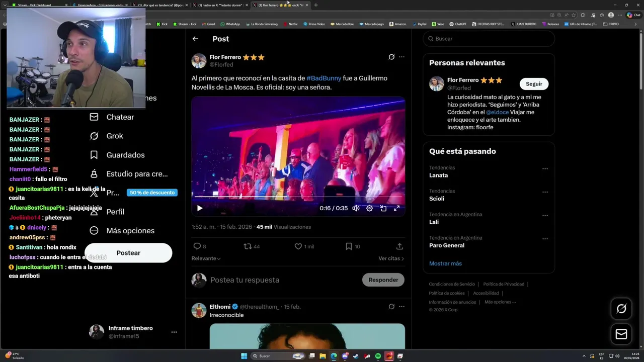Open File Explorer from the taskbar

pyautogui.click(x=323, y=356)
